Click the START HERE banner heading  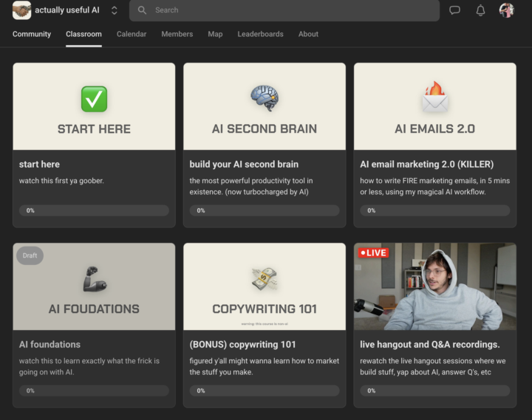(94, 129)
